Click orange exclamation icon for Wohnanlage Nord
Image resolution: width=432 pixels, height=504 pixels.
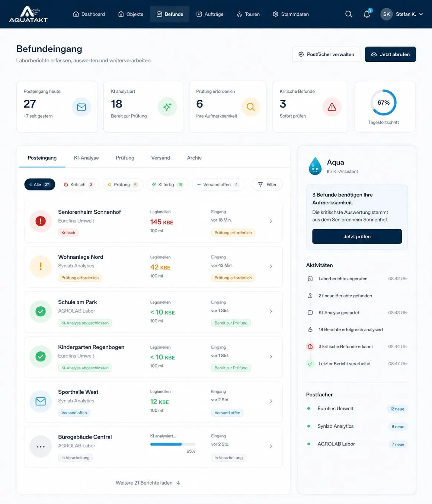tap(41, 266)
